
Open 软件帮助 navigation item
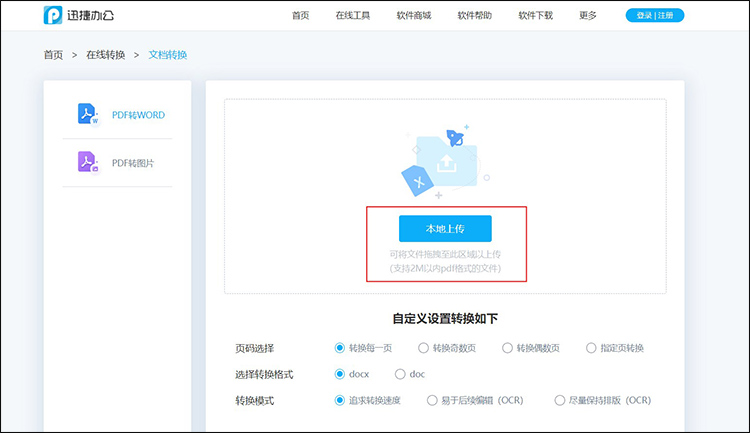(x=474, y=15)
